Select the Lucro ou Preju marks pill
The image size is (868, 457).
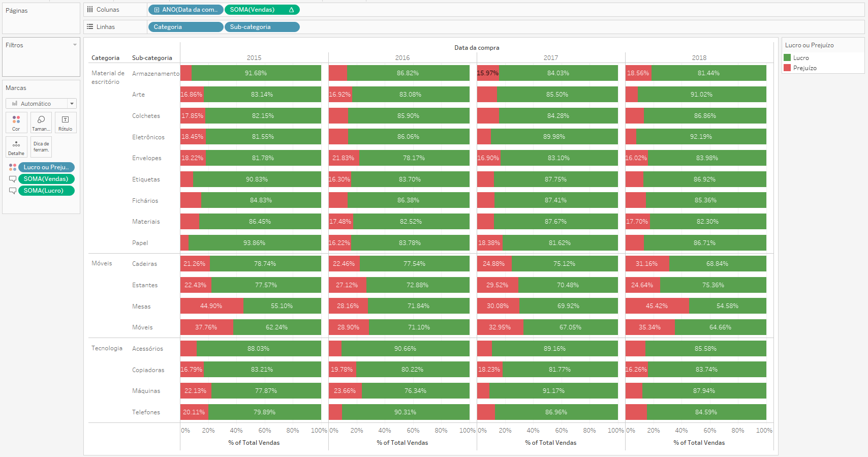point(46,167)
